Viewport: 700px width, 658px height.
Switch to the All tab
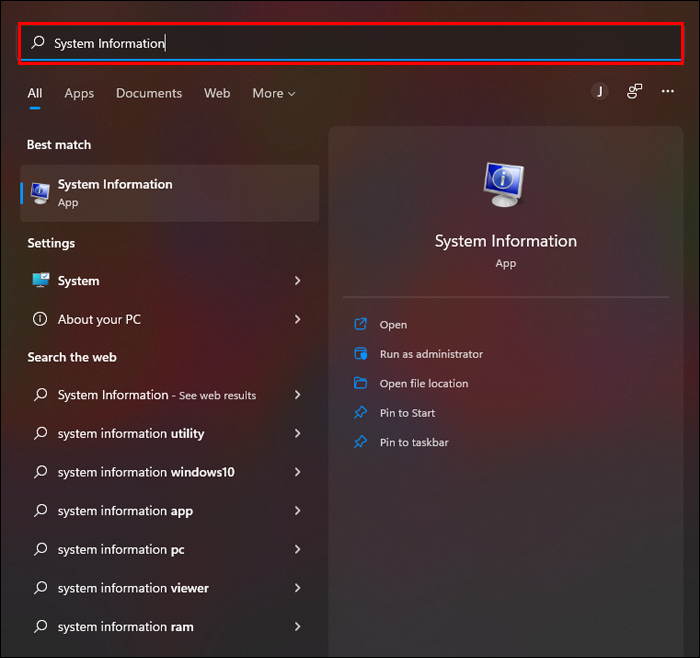35,93
